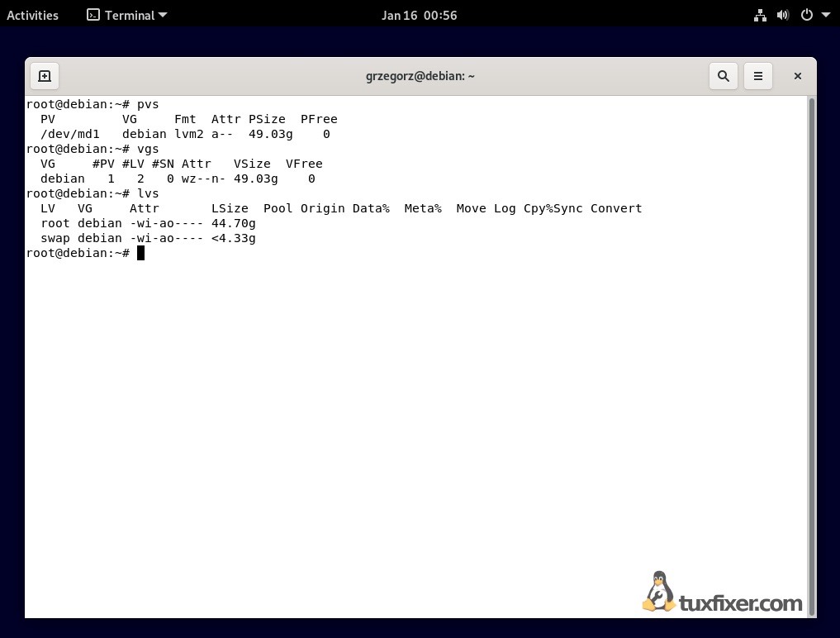The width and height of the screenshot is (840, 638).
Task: Expand the system menu arrow beside power
Action: (x=825, y=15)
